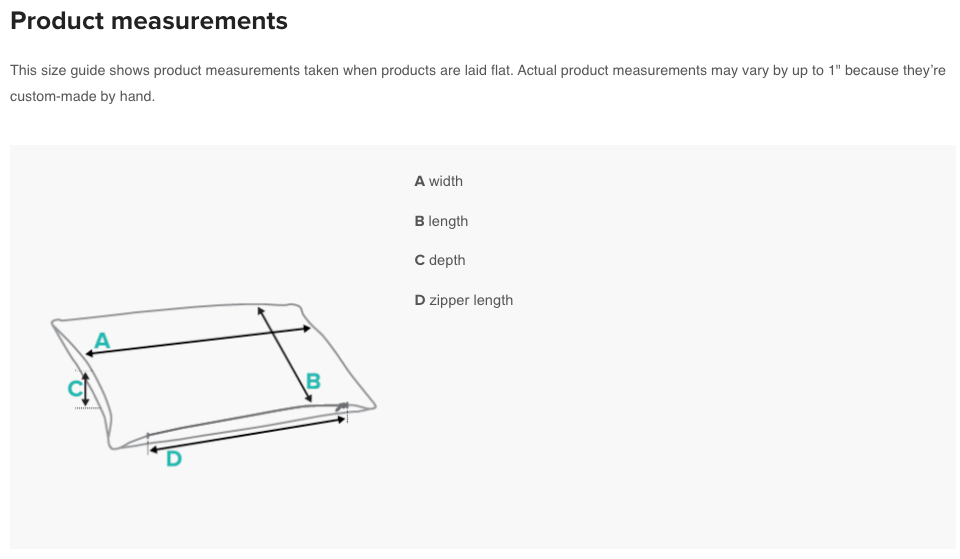The height and width of the screenshot is (559, 960).
Task: Click the text 'custom-made by hand.'
Action: pyautogui.click(x=83, y=96)
